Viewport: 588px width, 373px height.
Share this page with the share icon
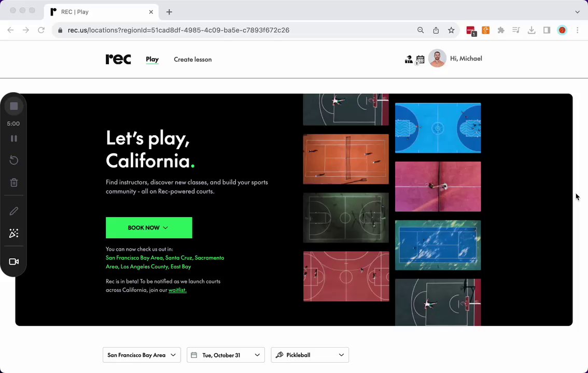pos(436,31)
